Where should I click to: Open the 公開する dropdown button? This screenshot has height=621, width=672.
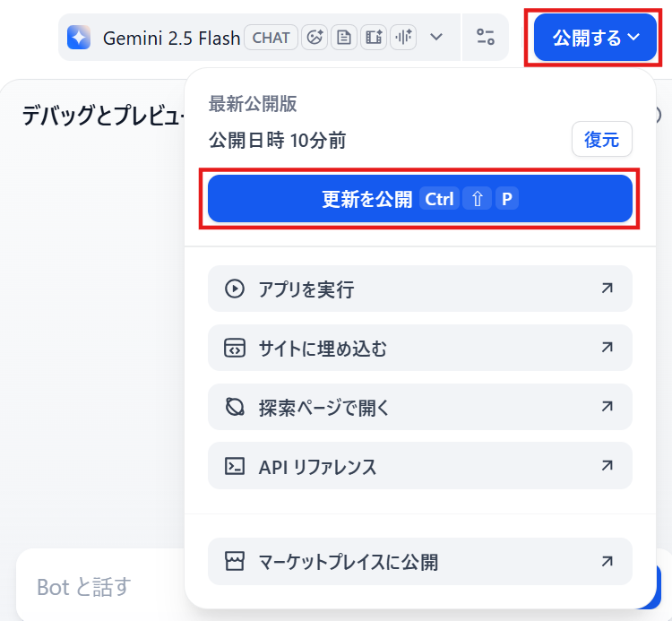(595, 38)
